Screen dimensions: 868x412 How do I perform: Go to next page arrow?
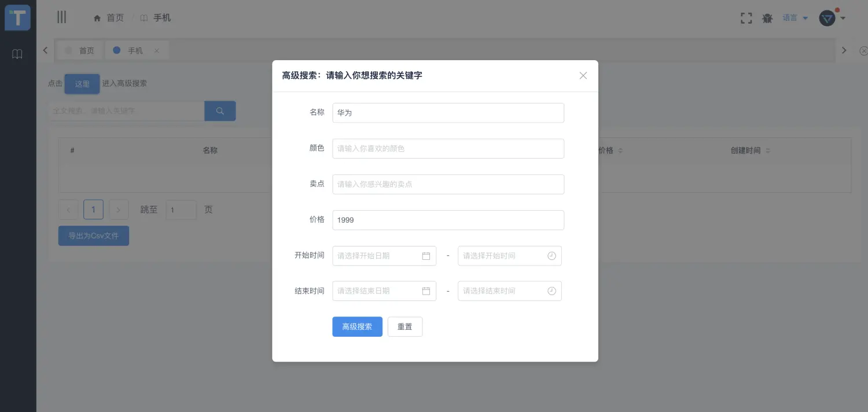(119, 209)
